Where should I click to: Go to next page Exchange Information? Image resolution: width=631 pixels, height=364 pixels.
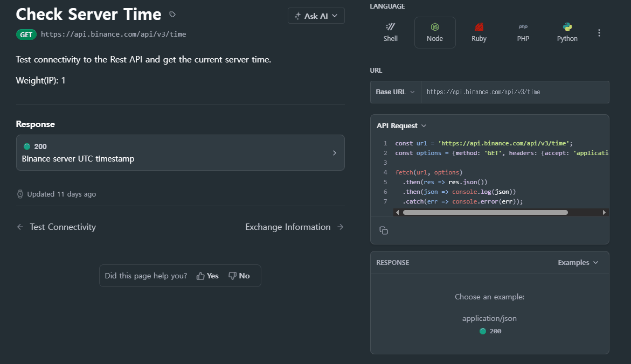pyautogui.click(x=294, y=227)
